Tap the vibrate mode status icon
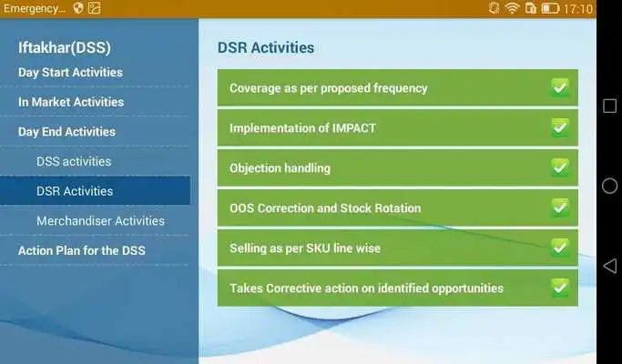 click(494, 8)
